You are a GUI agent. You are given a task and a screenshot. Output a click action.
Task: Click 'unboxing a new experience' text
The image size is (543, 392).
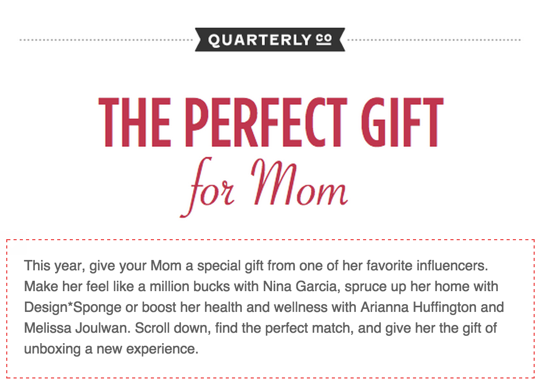pyautogui.click(x=111, y=349)
